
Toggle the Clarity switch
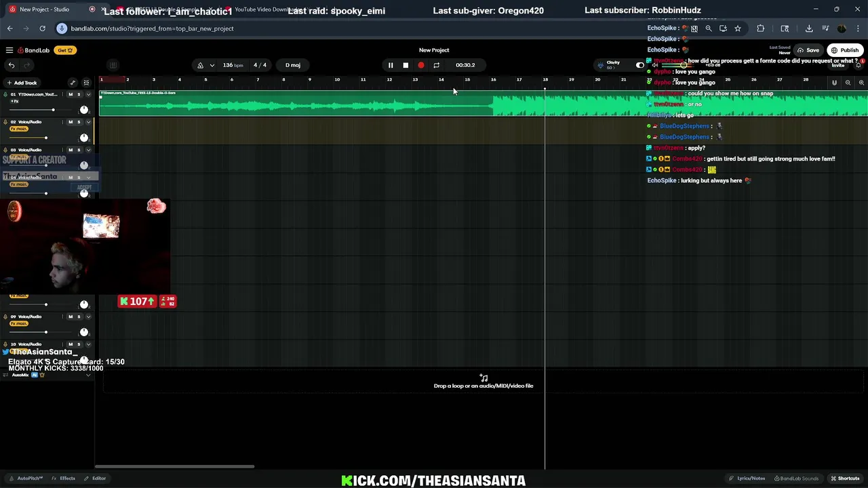coord(639,65)
